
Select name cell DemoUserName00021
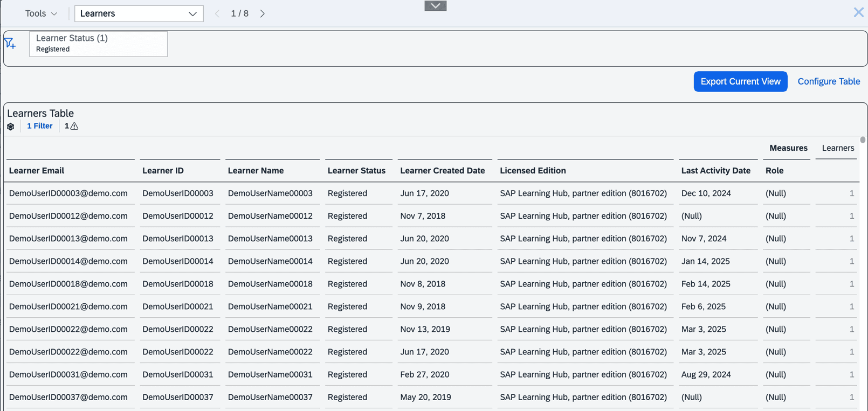click(x=270, y=306)
